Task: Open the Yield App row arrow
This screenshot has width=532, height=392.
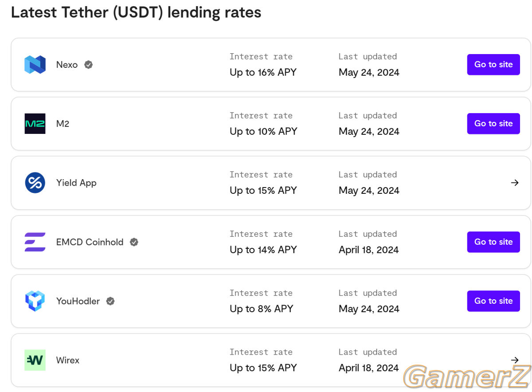Action: coord(515,183)
